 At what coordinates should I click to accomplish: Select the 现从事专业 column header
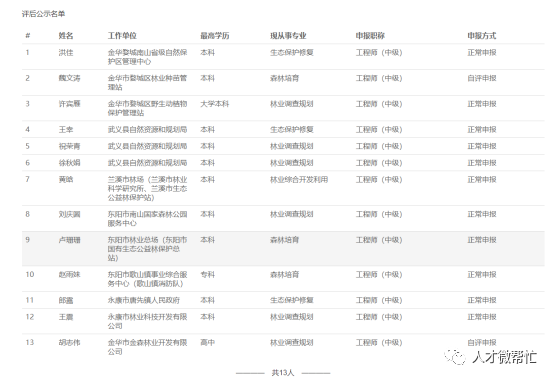(288, 36)
